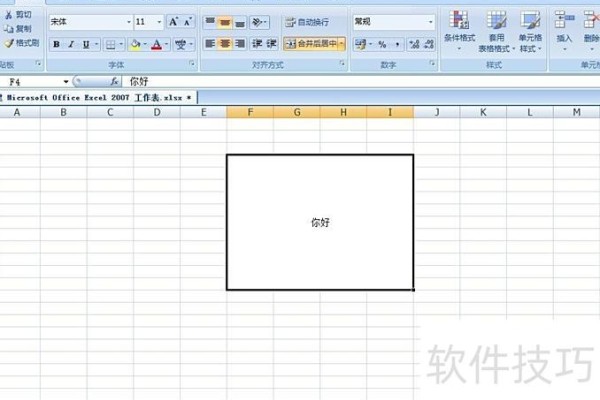Click the insert function fx button
The height and width of the screenshot is (400, 600).
click(x=114, y=82)
